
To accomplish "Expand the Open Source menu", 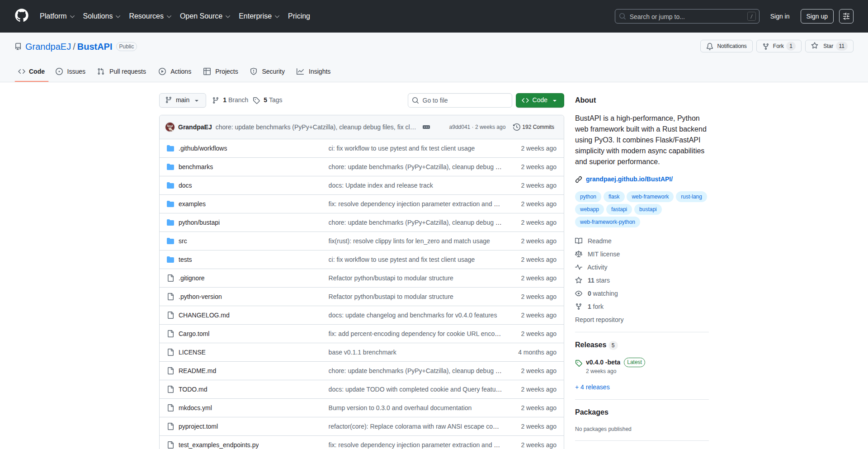I will point(205,16).
